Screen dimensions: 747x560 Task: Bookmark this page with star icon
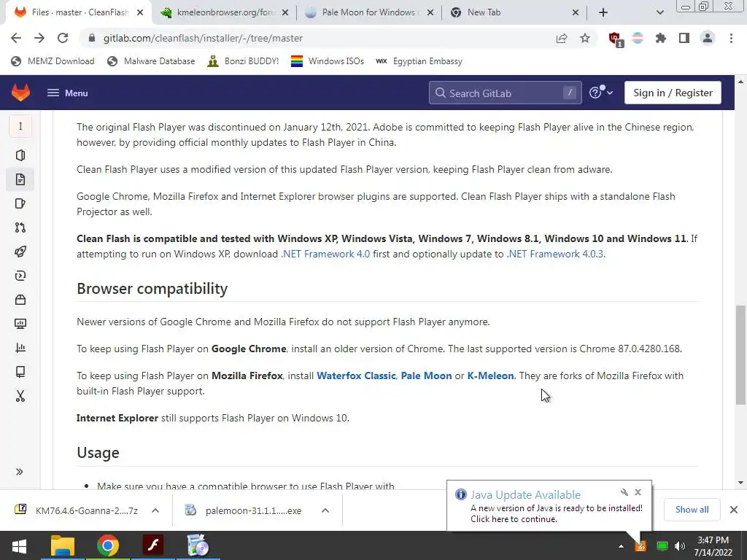[x=585, y=38]
